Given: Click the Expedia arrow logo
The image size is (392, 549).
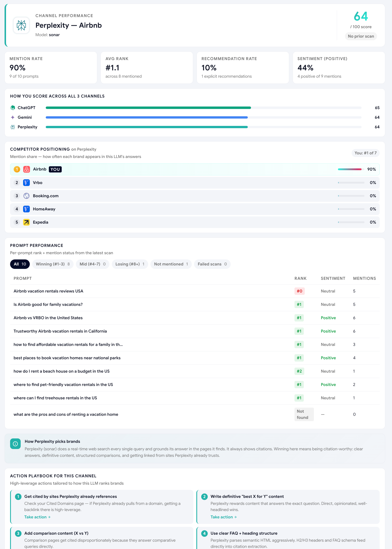Looking at the screenshot, I should coord(27,222).
